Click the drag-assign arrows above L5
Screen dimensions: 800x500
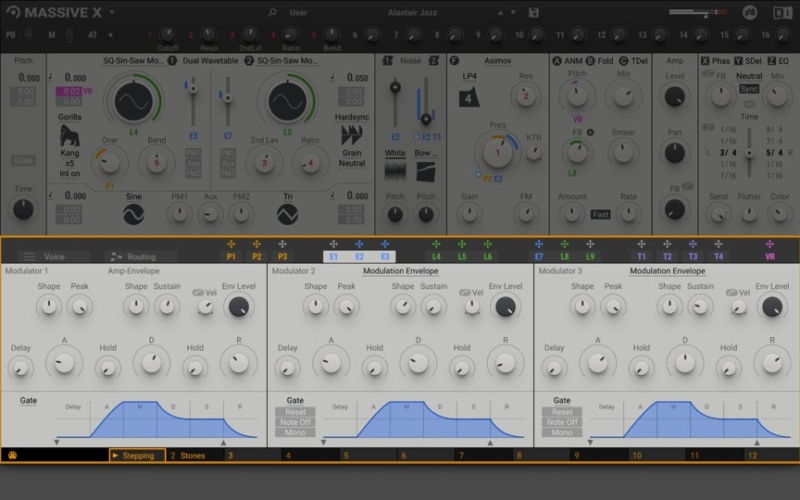coord(462,244)
